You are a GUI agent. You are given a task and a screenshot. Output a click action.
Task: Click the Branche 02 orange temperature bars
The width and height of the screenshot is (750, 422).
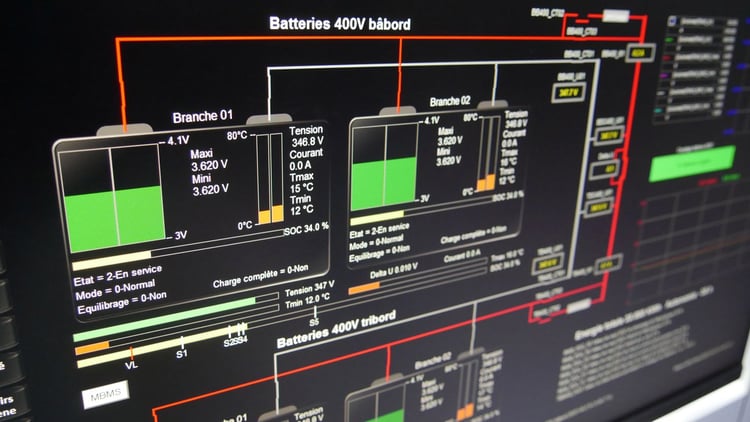[485, 183]
